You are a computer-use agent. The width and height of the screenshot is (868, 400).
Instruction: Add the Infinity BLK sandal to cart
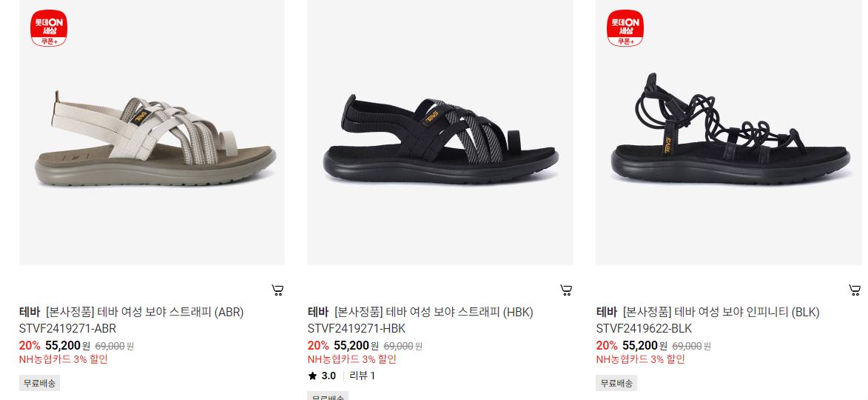tap(855, 290)
